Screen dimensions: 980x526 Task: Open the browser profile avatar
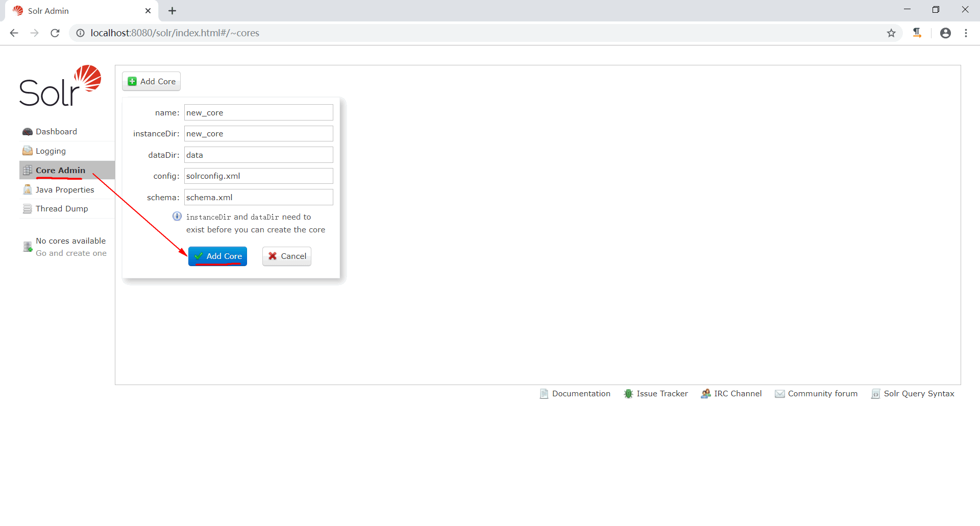[x=945, y=33]
